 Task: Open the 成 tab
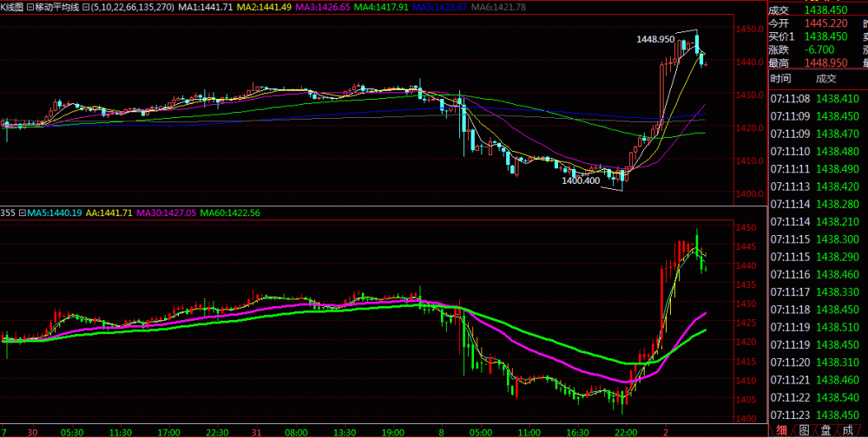tap(847, 429)
